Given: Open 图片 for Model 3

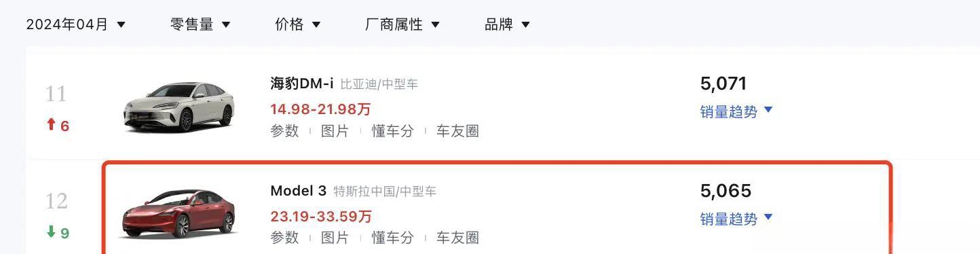Looking at the screenshot, I should coord(335,238).
